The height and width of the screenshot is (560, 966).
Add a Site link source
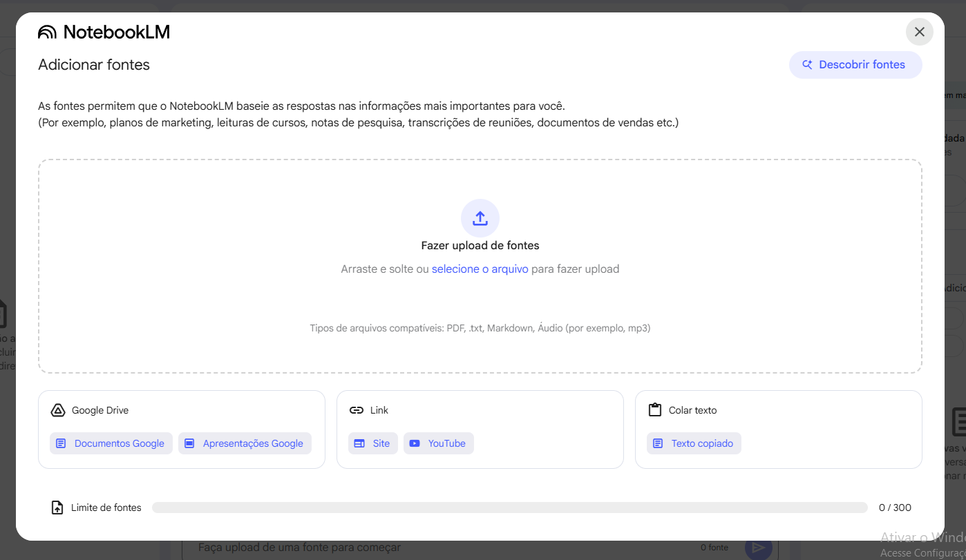pyautogui.click(x=373, y=443)
